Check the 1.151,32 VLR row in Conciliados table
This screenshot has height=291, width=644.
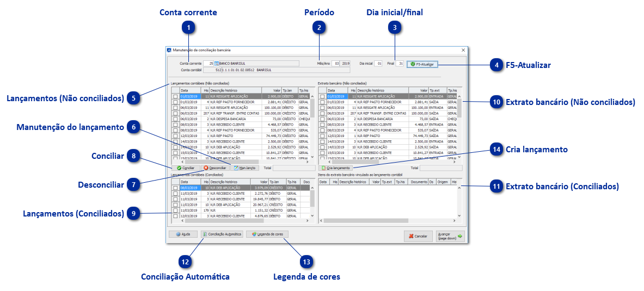tap(175, 210)
